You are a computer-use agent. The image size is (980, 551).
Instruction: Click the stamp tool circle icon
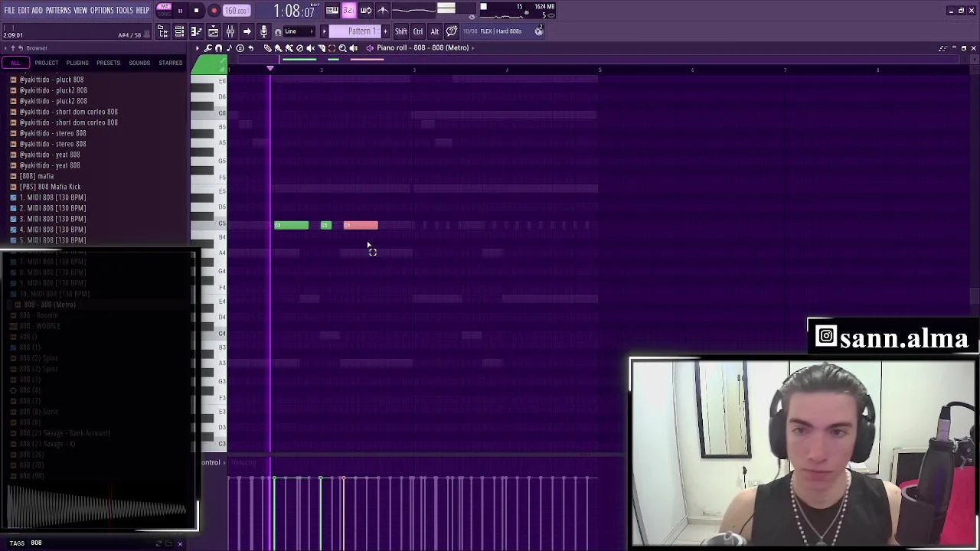[x=240, y=47]
